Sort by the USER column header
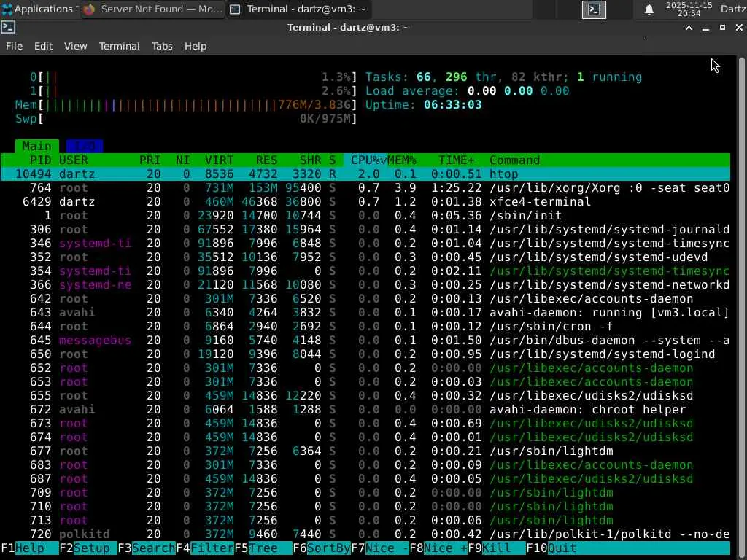Image resolution: width=747 pixels, height=560 pixels. (x=74, y=160)
